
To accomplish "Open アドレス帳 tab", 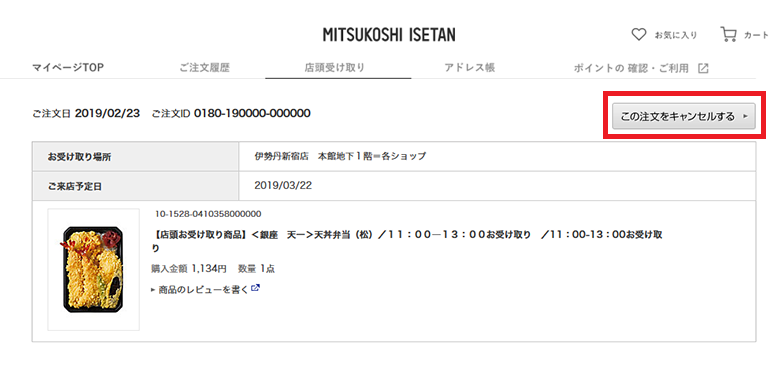I will (x=470, y=68).
